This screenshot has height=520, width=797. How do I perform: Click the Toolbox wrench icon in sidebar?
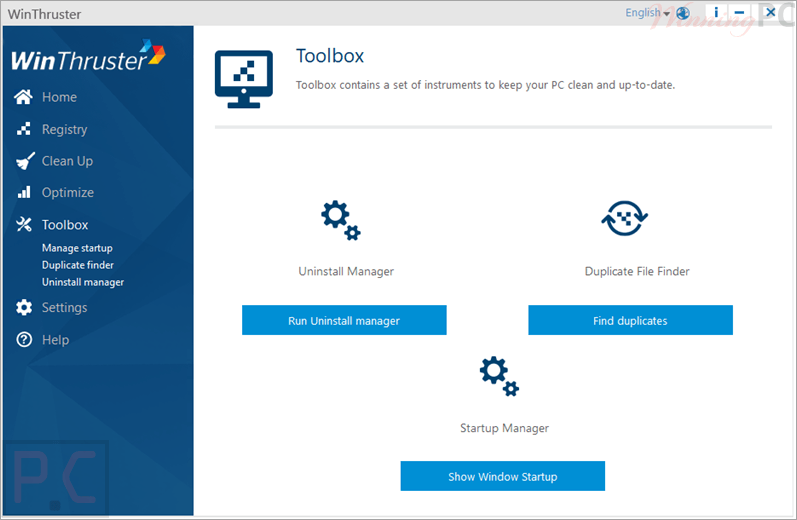point(23,224)
